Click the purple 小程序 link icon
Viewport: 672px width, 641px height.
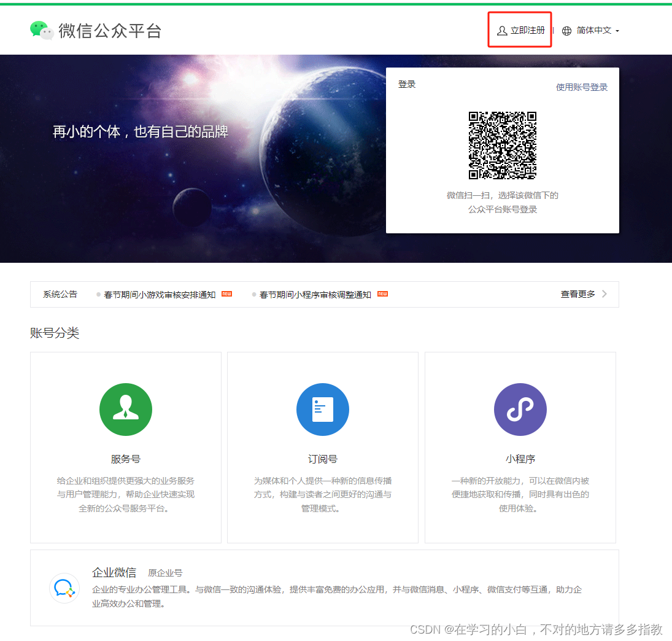pos(520,410)
